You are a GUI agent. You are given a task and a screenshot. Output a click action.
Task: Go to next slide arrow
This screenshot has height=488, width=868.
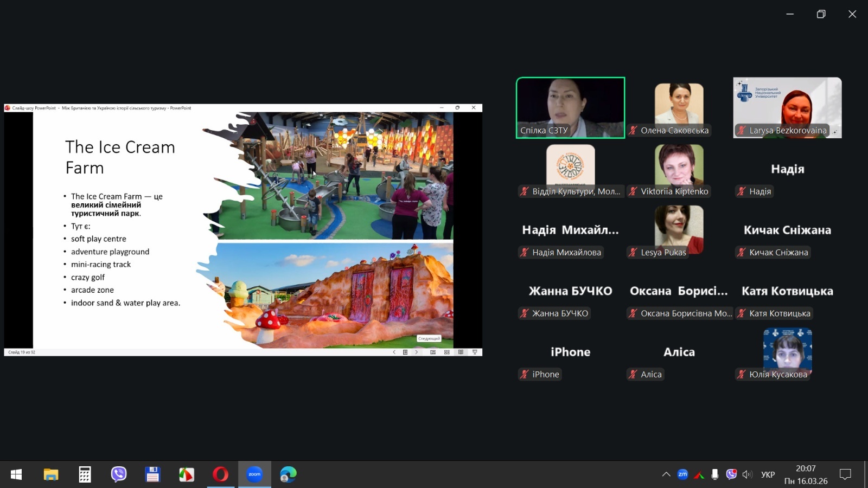click(x=417, y=352)
